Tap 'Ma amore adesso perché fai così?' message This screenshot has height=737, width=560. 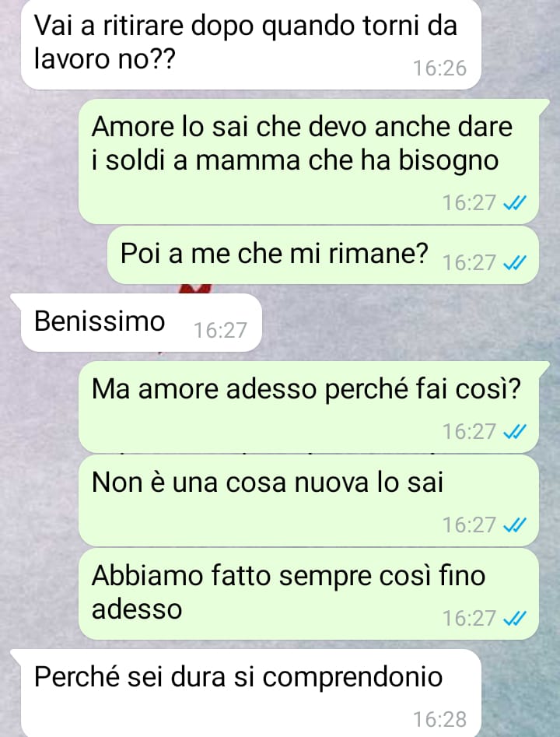pos(309,407)
